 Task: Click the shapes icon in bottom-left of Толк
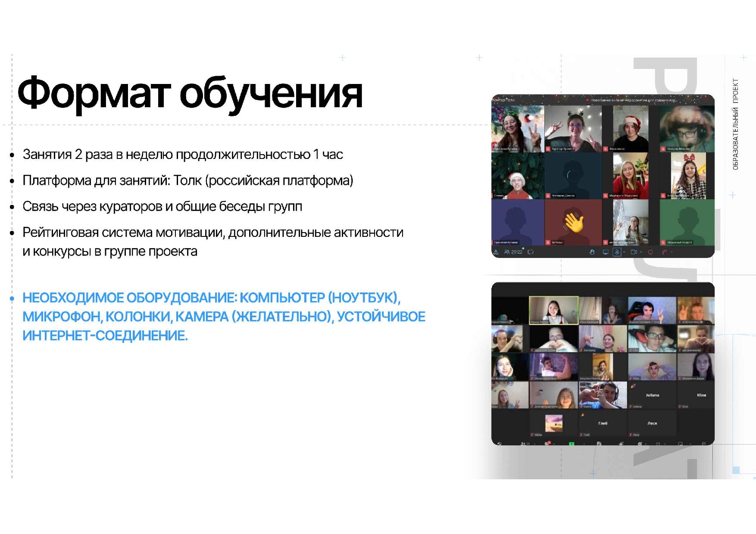coord(496,252)
